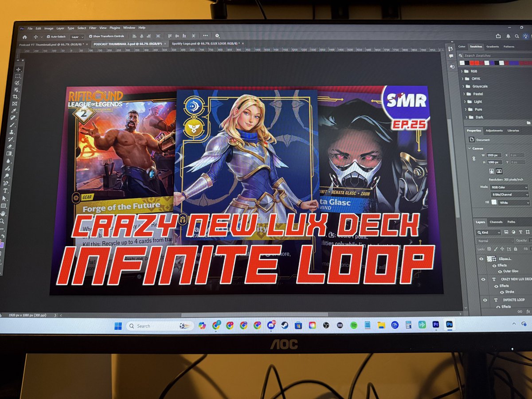Switch to the Gradients panel tab
532x399 pixels.
click(493, 47)
